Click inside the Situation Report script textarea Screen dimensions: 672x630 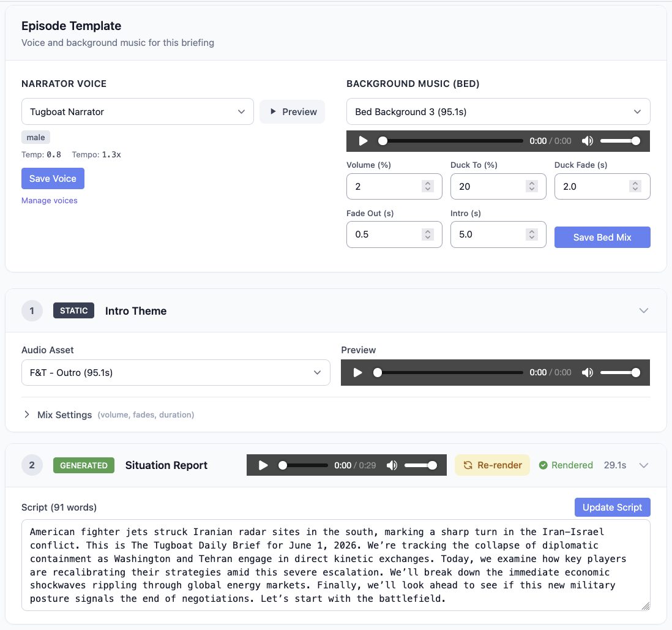tap(335, 565)
